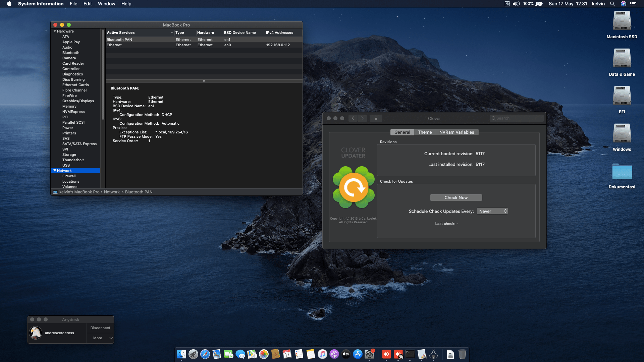The height and width of the screenshot is (362, 644).
Task: Select the General tab in Clover
Action: tap(402, 132)
